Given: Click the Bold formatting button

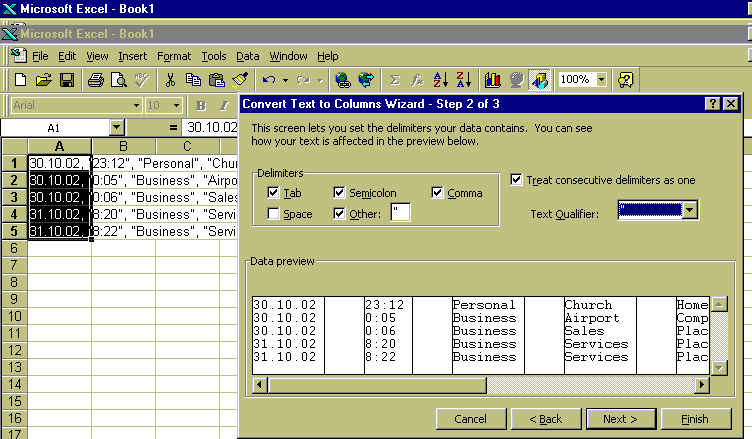Looking at the screenshot, I should tap(201, 106).
